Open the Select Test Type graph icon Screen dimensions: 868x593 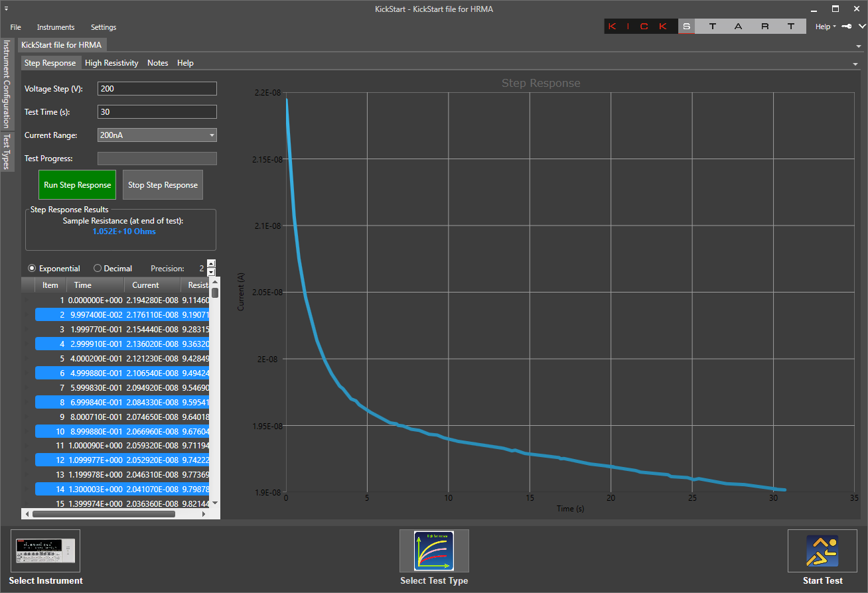click(434, 551)
